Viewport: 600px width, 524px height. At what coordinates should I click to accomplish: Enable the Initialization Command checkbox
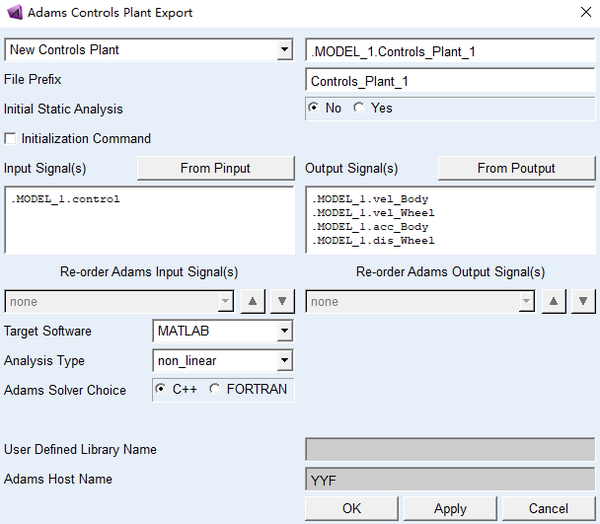[x=12, y=139]
